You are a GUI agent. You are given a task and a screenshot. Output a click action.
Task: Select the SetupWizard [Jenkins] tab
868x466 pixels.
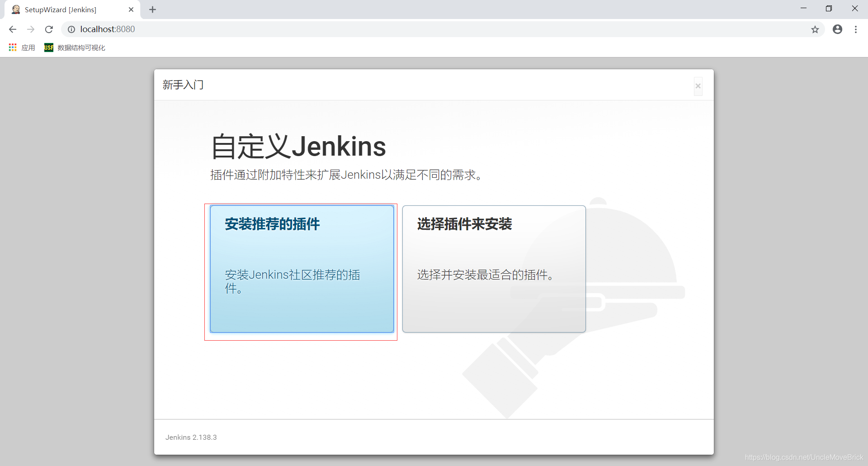pos(72,10)
